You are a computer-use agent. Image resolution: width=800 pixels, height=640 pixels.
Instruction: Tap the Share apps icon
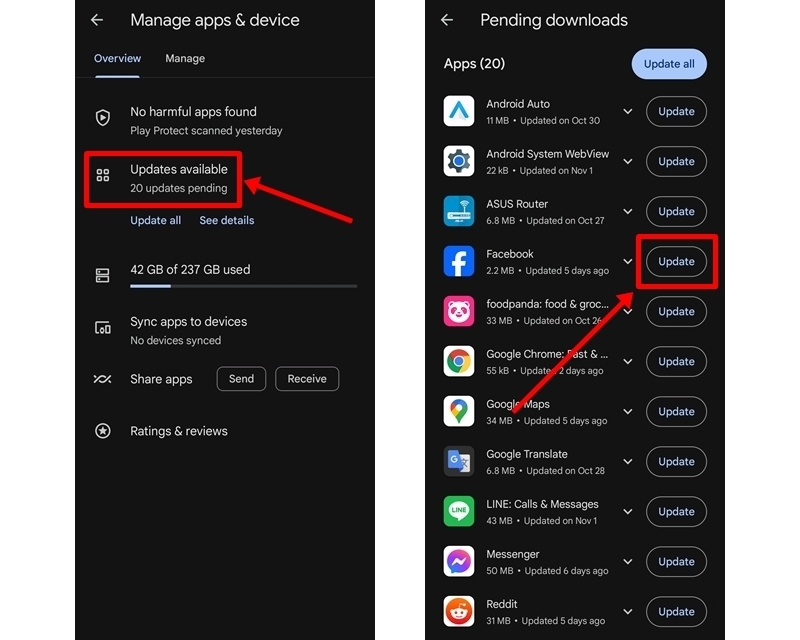point(103,379)
